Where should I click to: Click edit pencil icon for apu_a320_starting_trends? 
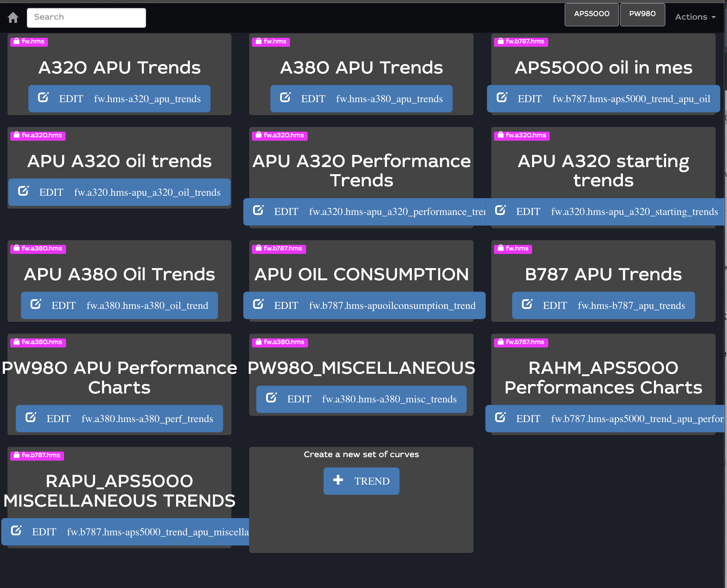tap(500, 210)
